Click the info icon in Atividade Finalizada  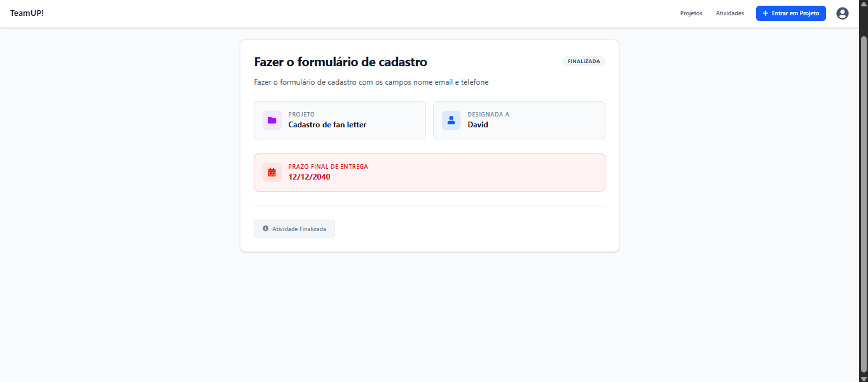point(266,229)
